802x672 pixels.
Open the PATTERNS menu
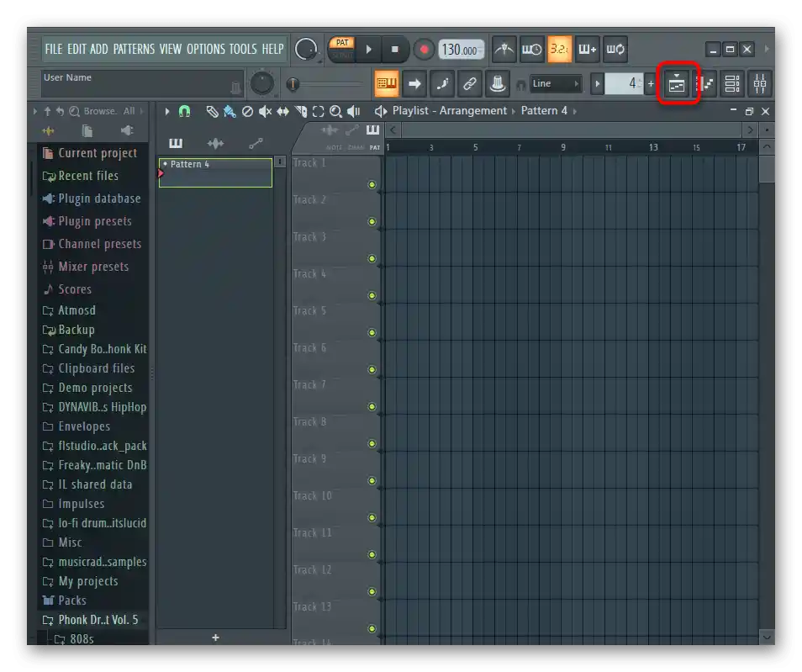(135, 49)
